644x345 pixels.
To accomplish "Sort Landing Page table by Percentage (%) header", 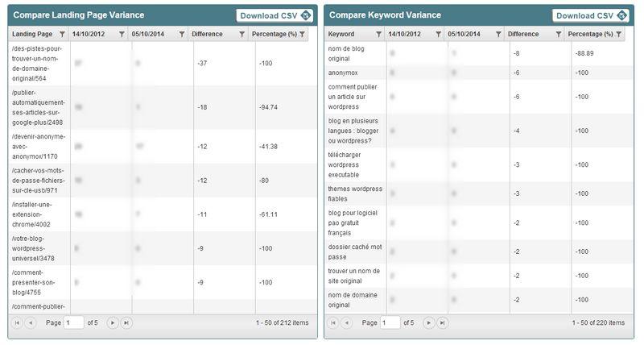I will coord(275,34).
